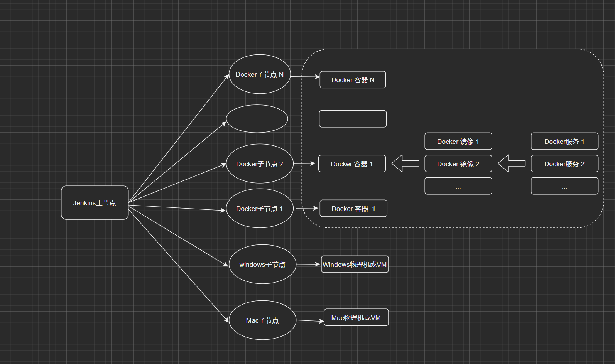The image size is (615, 364).
Task: Click the ellipse node labeled '...'
Action: [x=257, y=119]
